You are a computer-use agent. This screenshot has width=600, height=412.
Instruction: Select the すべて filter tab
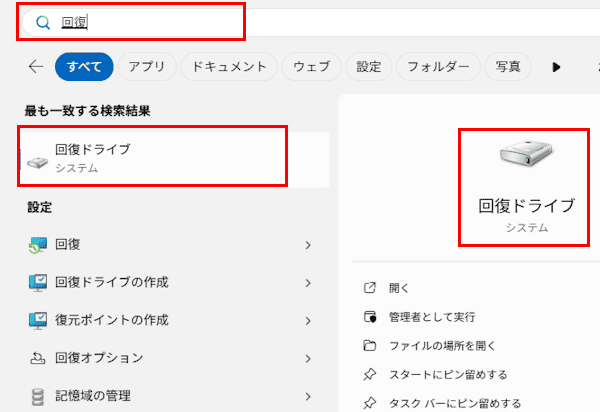tap(84, 67)
